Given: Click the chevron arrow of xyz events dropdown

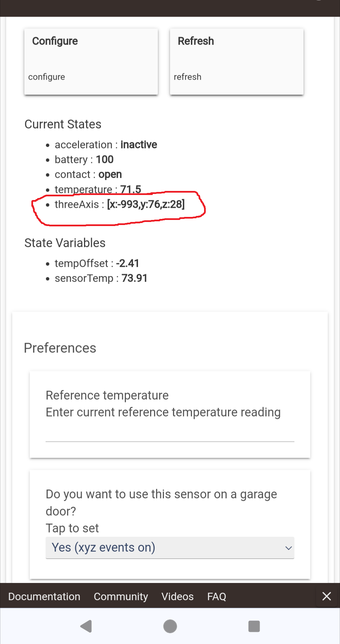Looking at the screenshot, I should pyautogui.click(x=288, y=548).
